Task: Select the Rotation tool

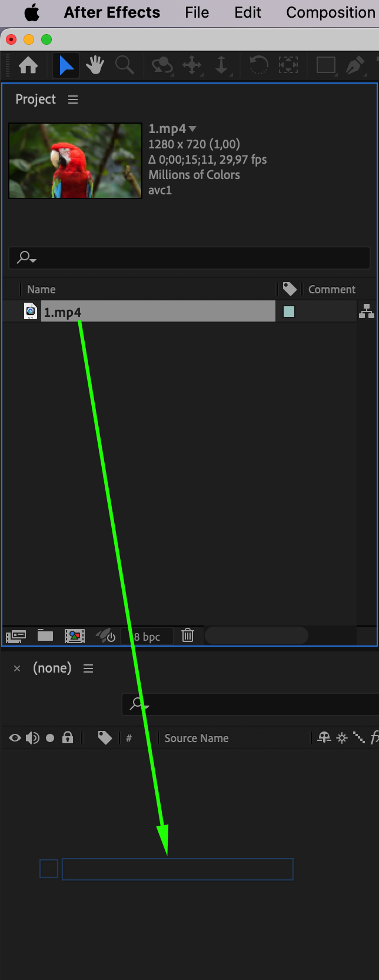Action: tap(258, 65)
